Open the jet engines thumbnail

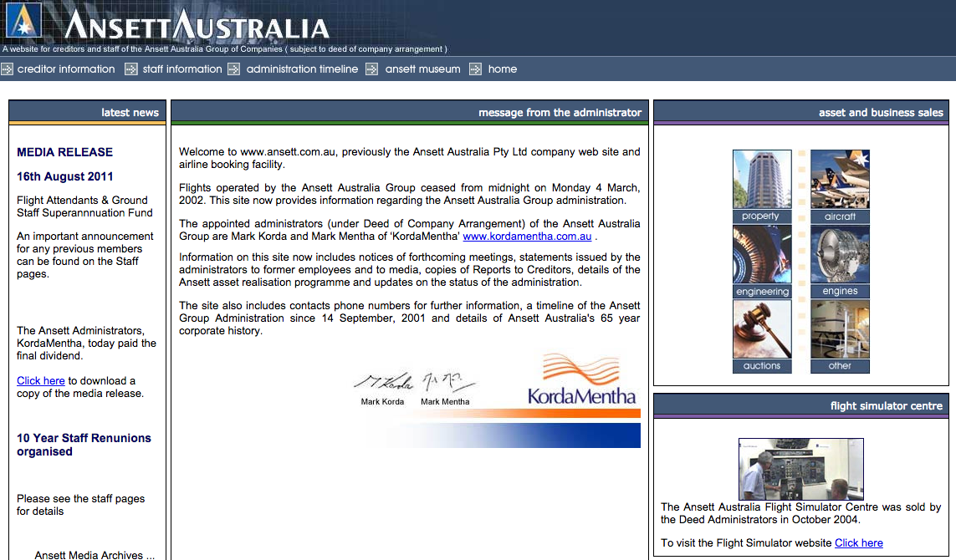point(840,255)
